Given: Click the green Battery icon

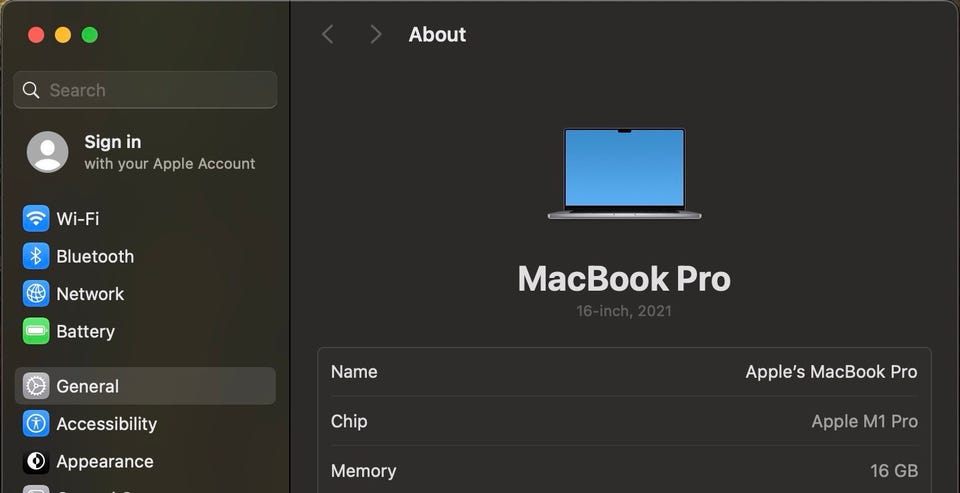Looking at the screenshot, I should [x=36, y=331].
